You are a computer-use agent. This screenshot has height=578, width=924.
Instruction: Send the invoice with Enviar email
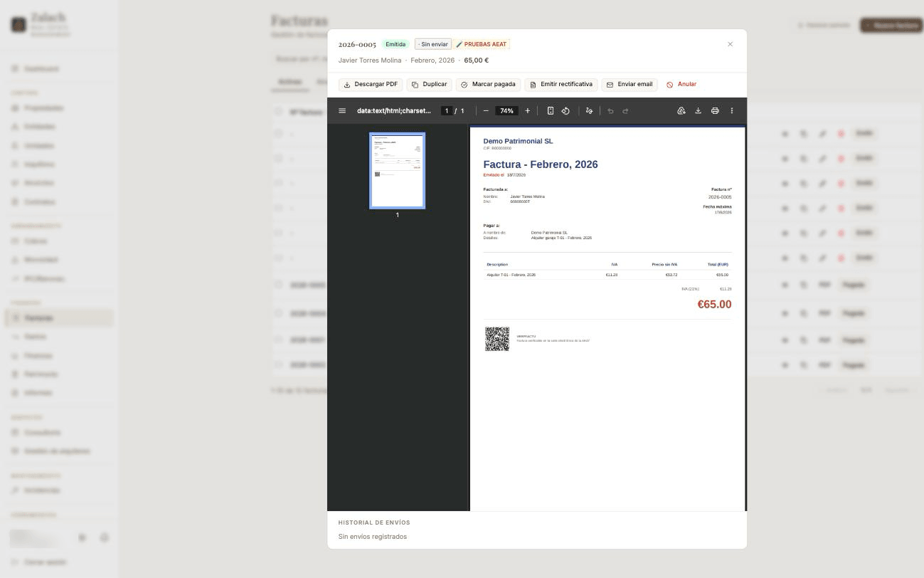(x=629, y=84)
